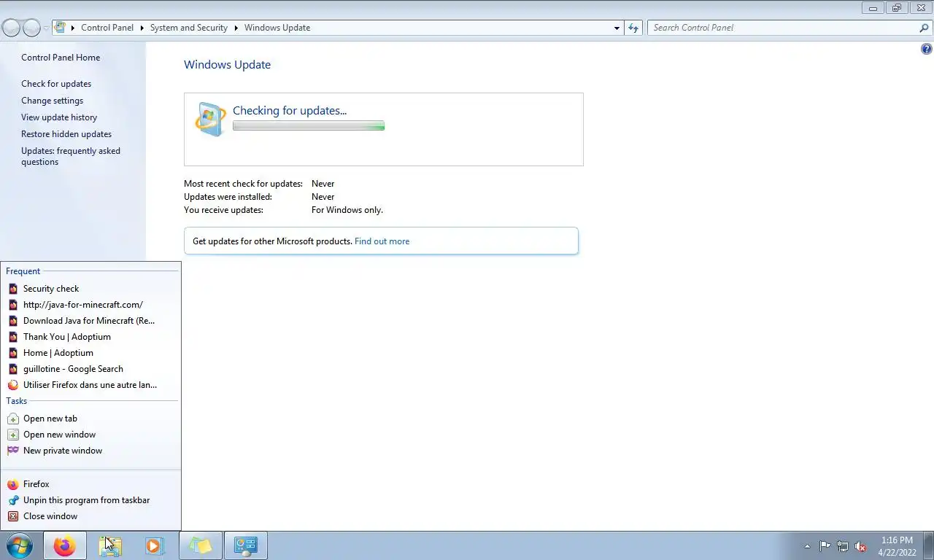Open the clock showing 1:16 PM
The width and height of the screenshot is (934, 560).
tap(897, 546)
